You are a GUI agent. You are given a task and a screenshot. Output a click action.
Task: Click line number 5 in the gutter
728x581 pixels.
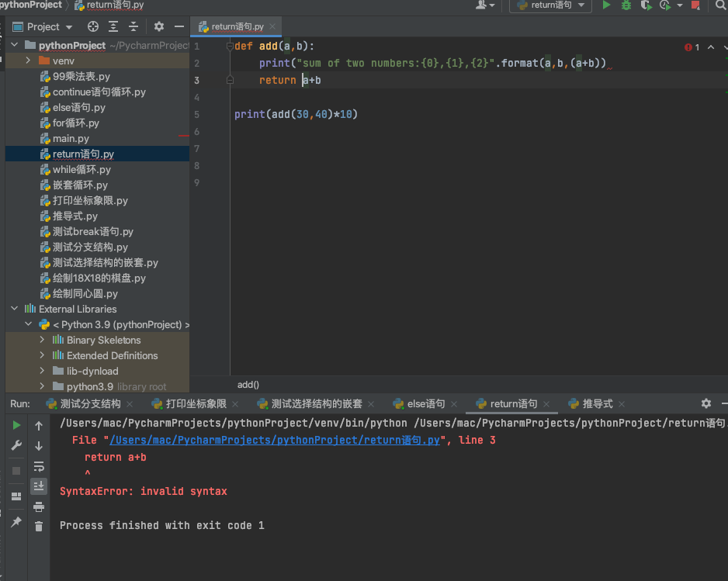tap(197, 115)
